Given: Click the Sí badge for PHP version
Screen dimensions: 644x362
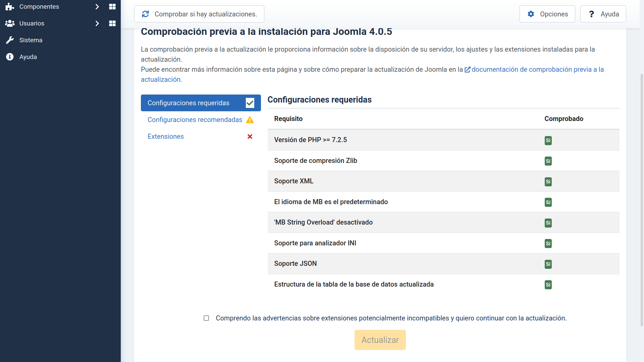Looking at the screenshot, I should [x=548, y=140].
